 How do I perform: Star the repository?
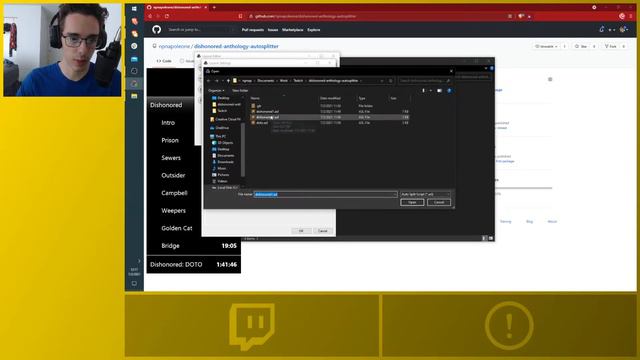pos(581,47)
